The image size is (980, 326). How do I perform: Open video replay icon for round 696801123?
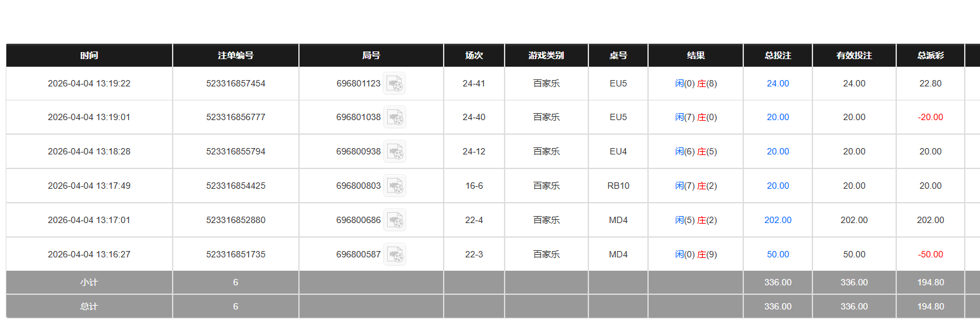[x=395, y=83]
